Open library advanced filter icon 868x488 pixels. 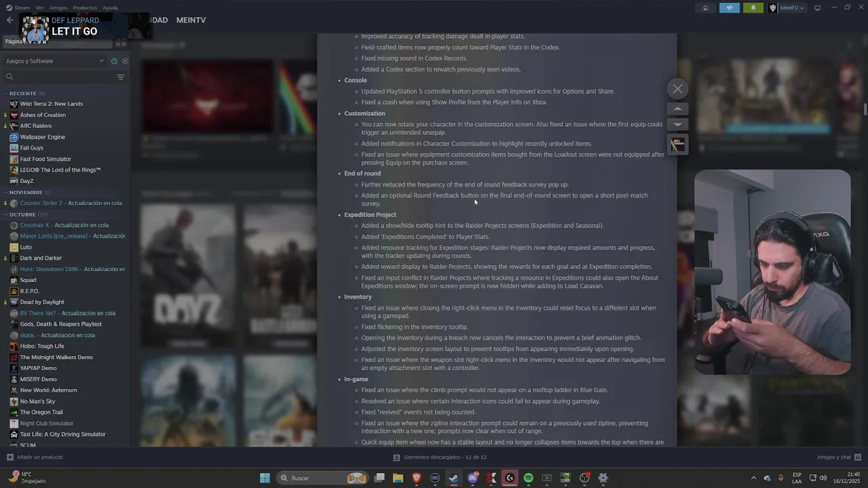121,77
